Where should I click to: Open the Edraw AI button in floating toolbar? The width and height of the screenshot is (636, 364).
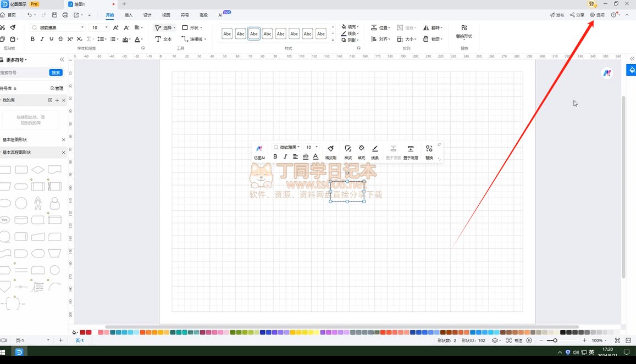259,150
